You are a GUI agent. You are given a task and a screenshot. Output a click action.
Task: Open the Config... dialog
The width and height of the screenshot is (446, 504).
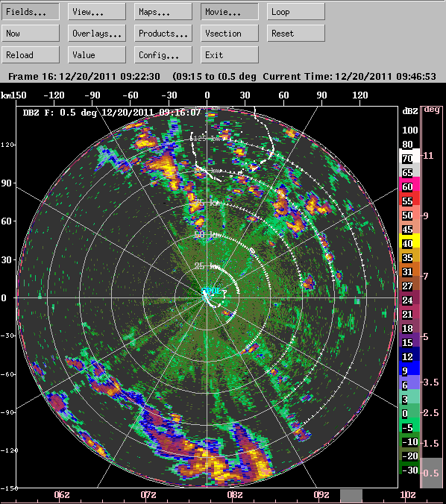click(x=163, y=55)
